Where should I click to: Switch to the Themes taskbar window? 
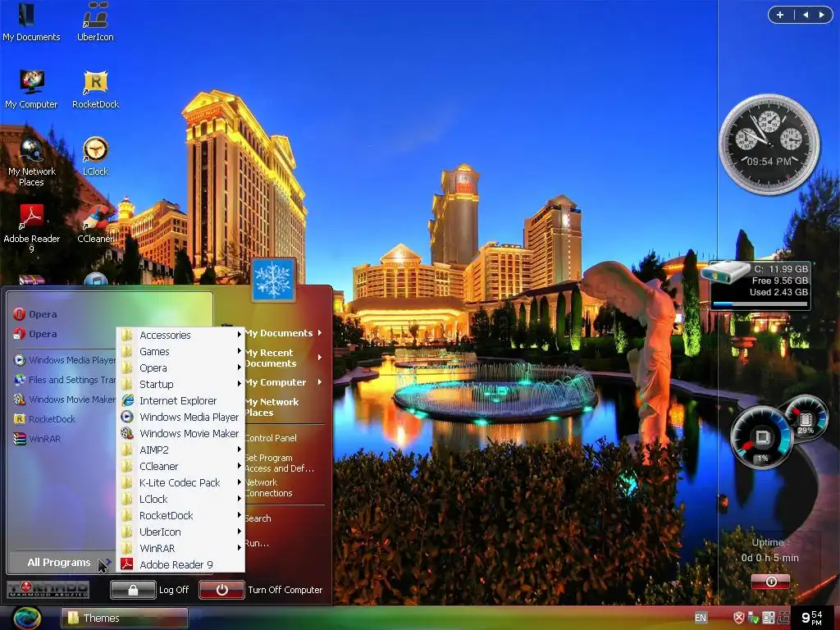(125, 618)
